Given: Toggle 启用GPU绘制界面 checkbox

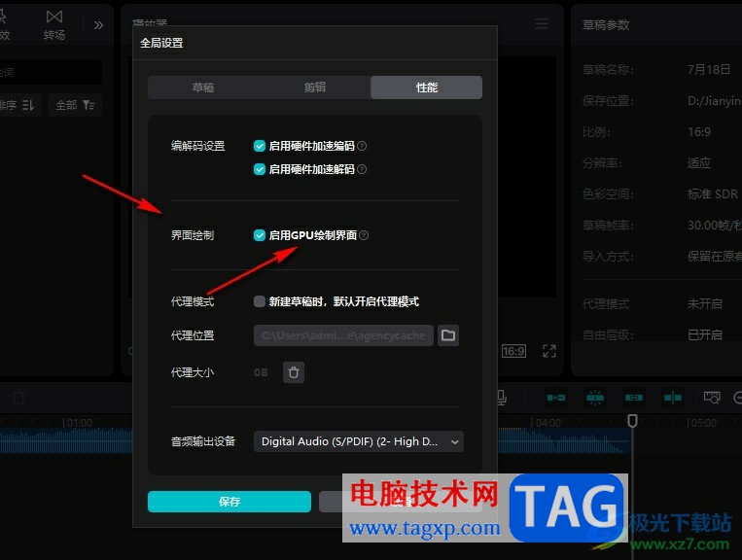Looking at the screenshot, I should [x=260, y=235].
